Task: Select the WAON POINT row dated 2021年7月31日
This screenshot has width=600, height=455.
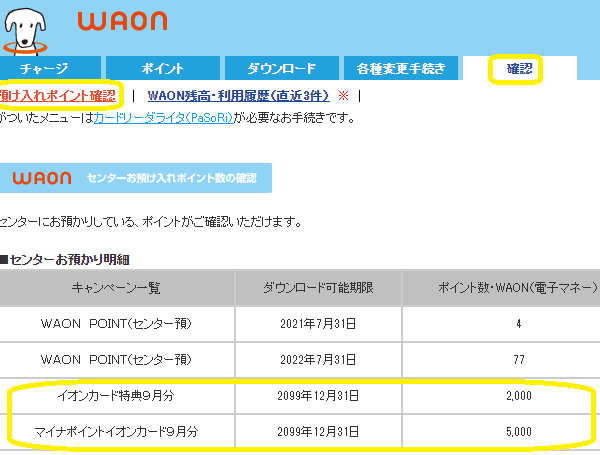Action: 300,324
